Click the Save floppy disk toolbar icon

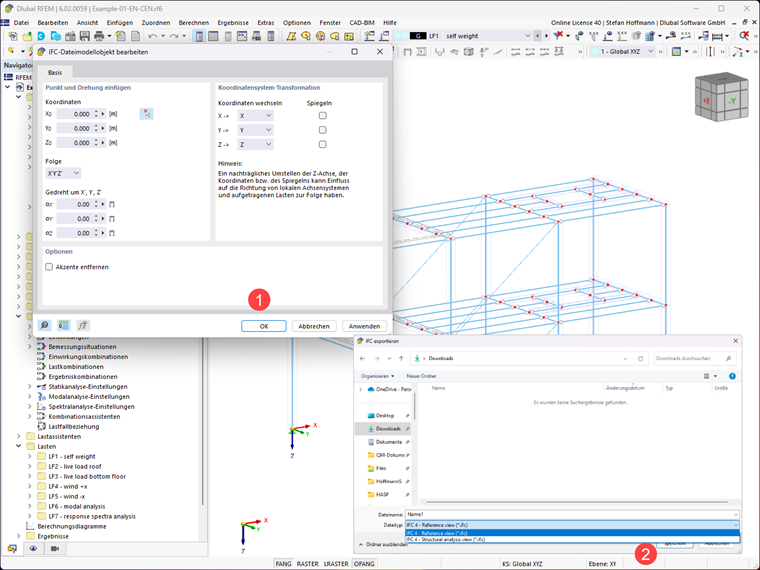(x=85, y=36)
